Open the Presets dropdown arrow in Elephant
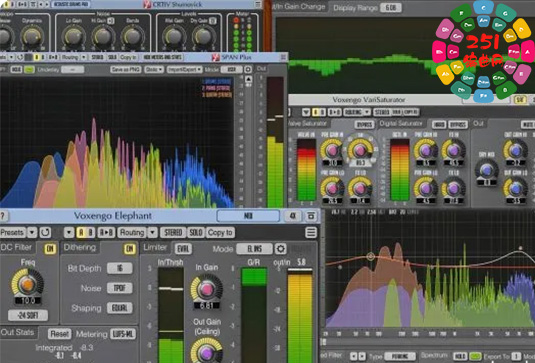This screenshot has height=363, width=535. 32,233
